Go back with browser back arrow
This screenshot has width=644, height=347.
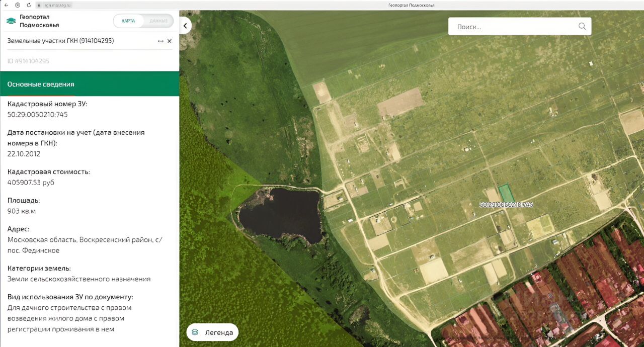[x=6, y=5]
